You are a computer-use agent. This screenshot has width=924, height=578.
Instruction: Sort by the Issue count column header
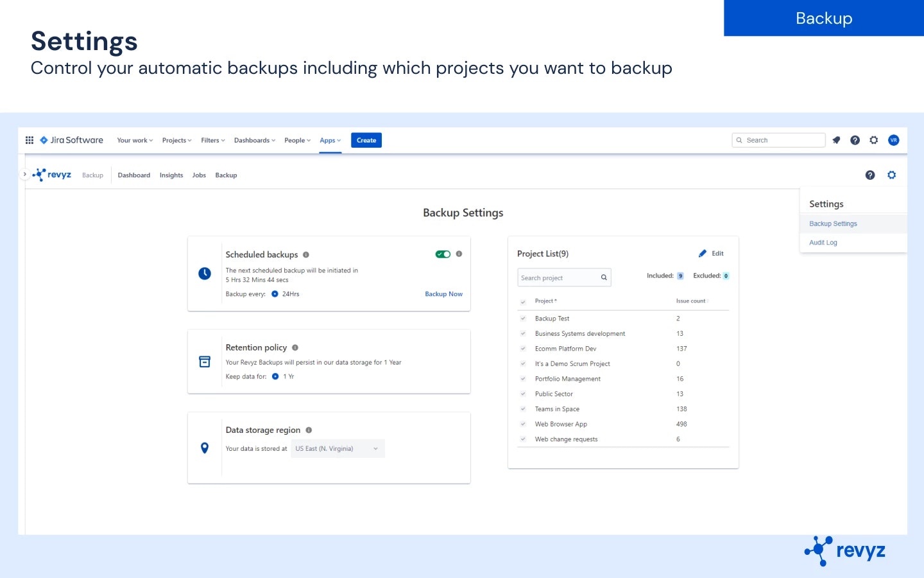[x=692, y=301]
